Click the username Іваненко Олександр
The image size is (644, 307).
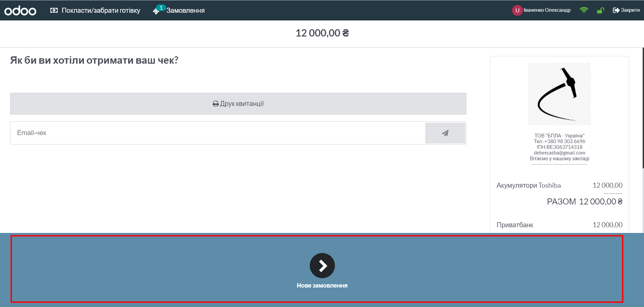547,10
